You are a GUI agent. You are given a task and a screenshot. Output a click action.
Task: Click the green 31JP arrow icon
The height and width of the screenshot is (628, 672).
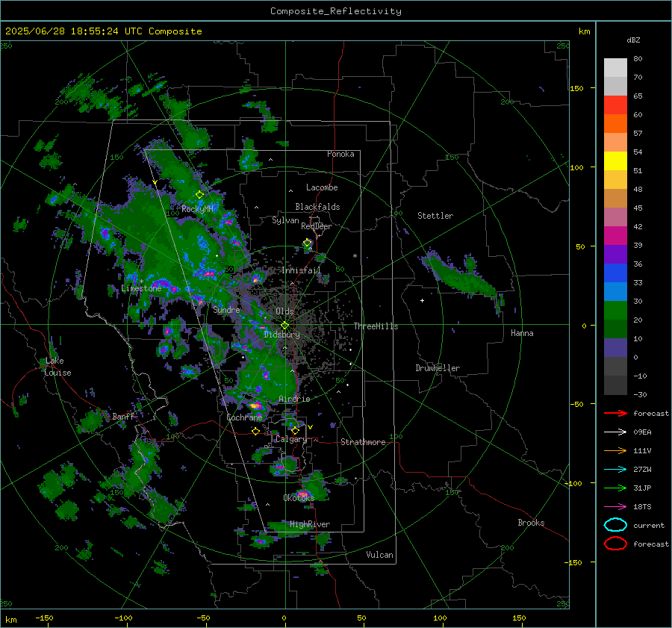tap(615, 488)
